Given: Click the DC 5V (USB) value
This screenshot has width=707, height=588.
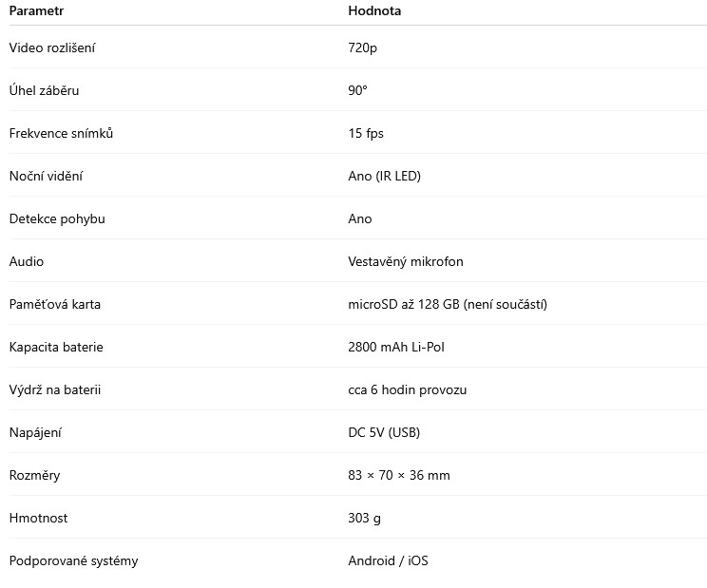Looking at the screenshot, I should tap(384, 432).
